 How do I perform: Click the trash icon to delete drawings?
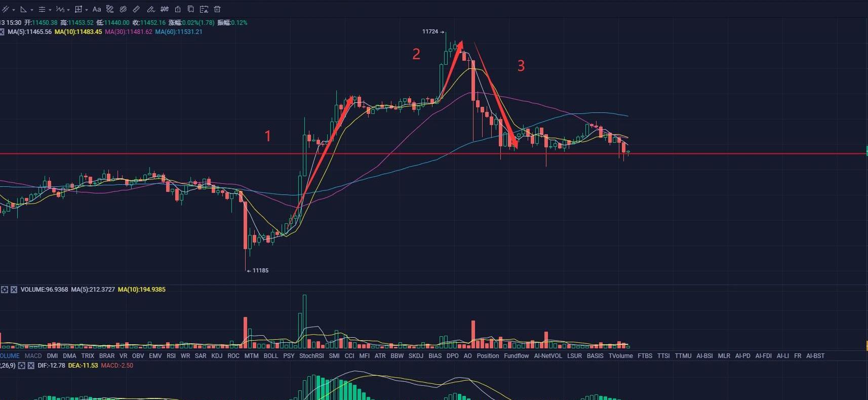(217, 9)
